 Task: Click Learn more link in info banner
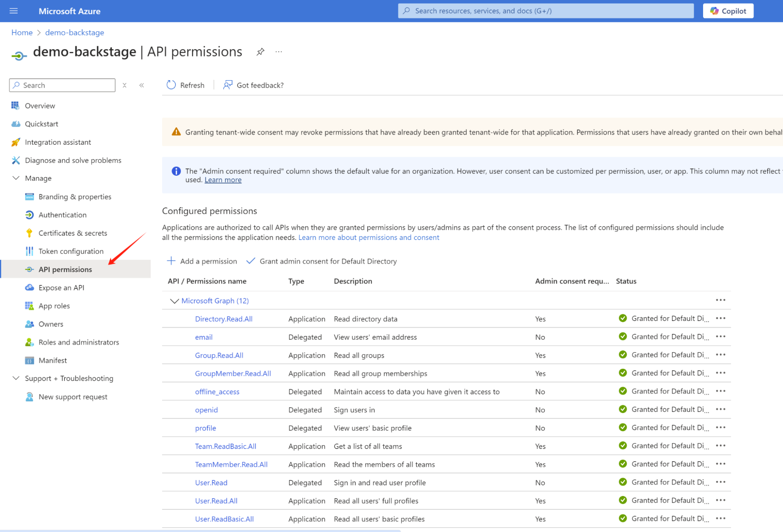pyautogui.click(x=223, y=180)
